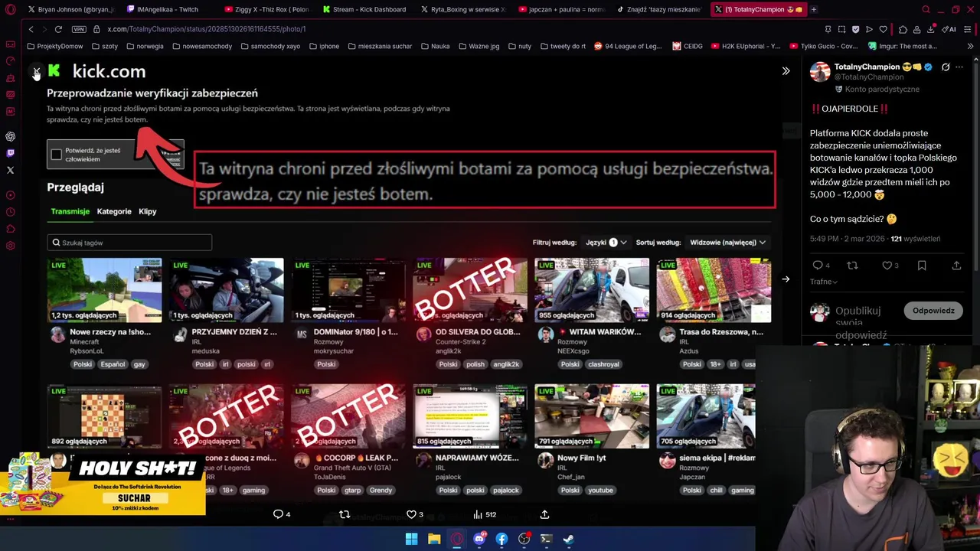Viewport: 980px width, 551px height.
Task: Switch to Bryan Johnson browser tab
Action: point(70,9)
